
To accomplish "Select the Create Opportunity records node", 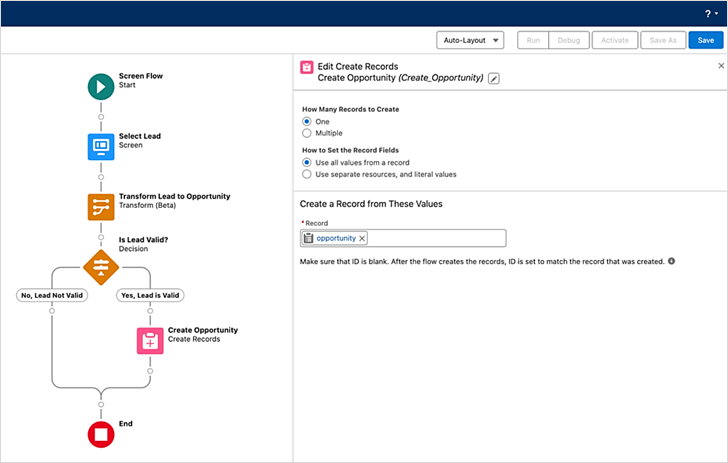I will (x=150, y=340).
